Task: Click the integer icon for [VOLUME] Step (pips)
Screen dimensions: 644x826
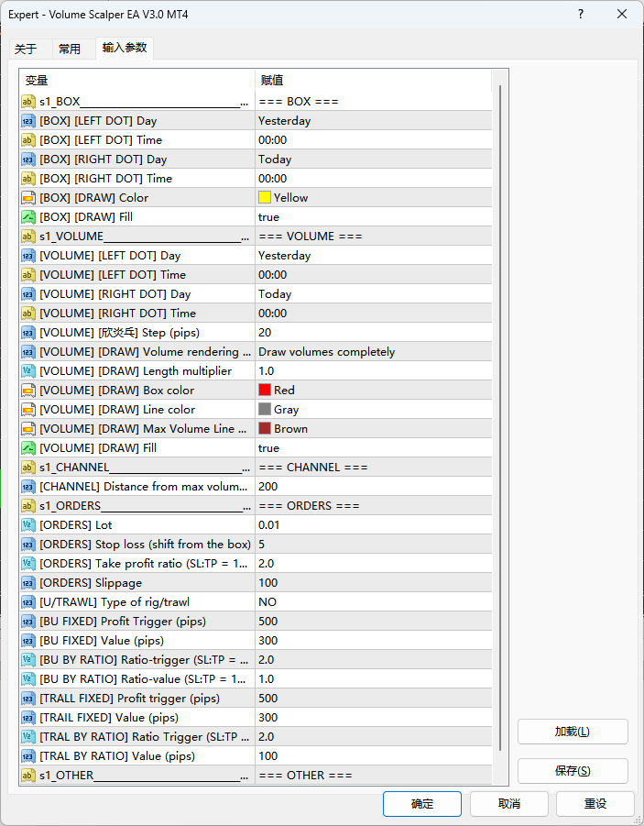Action: coord(27,333)
